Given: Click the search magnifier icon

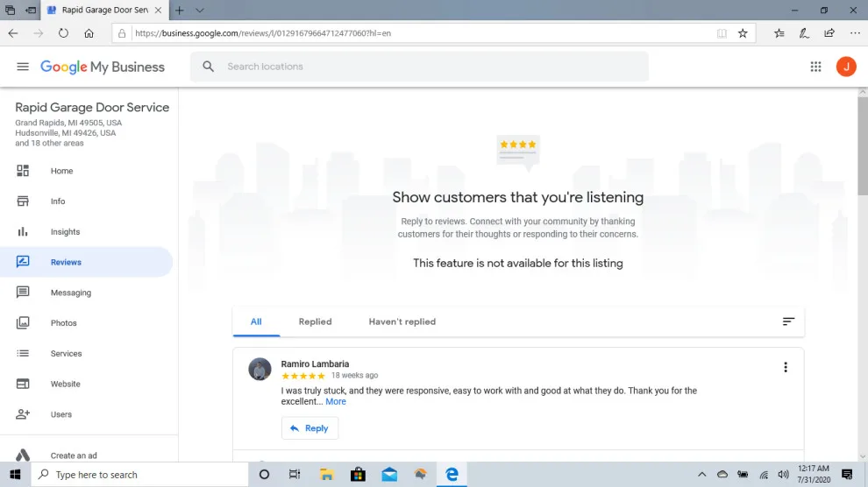Looking at the screenshot, I should [208, 67].
